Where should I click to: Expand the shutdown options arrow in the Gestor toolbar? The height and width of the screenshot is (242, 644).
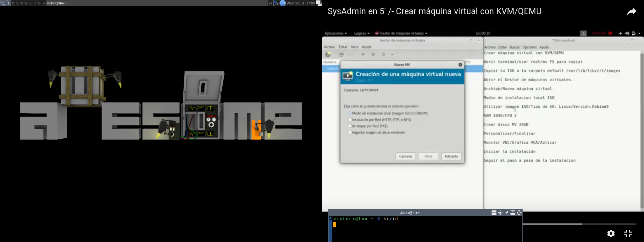(x=392, y=55)
